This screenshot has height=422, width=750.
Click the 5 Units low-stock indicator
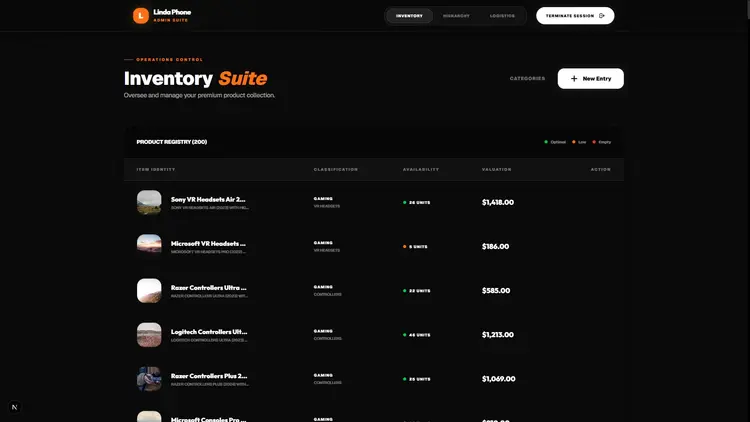(415, 247)
